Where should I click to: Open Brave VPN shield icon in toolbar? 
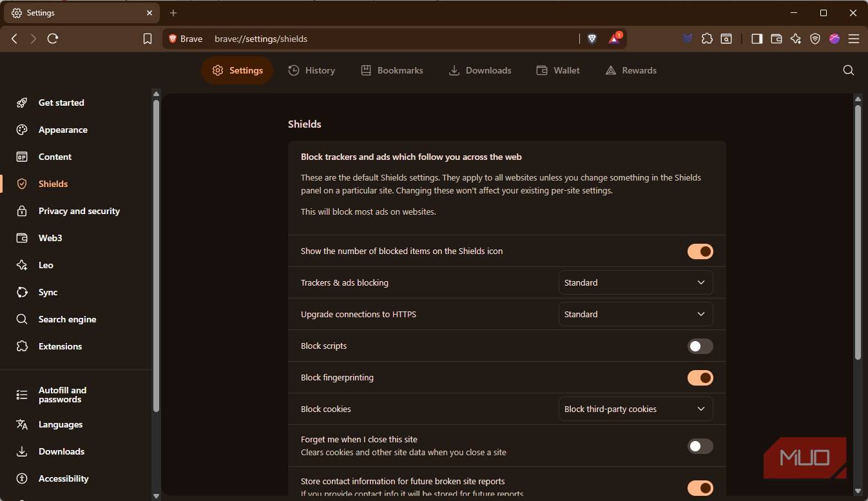point(815,39)
